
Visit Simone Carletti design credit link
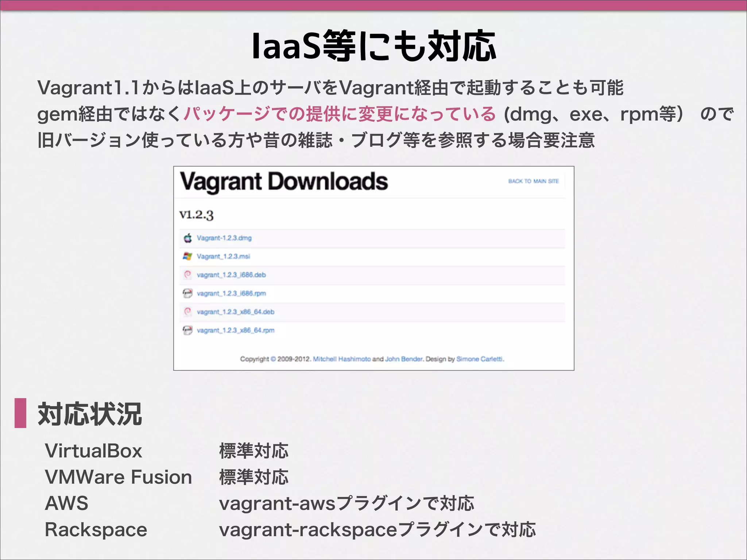[x=480, y=359]
